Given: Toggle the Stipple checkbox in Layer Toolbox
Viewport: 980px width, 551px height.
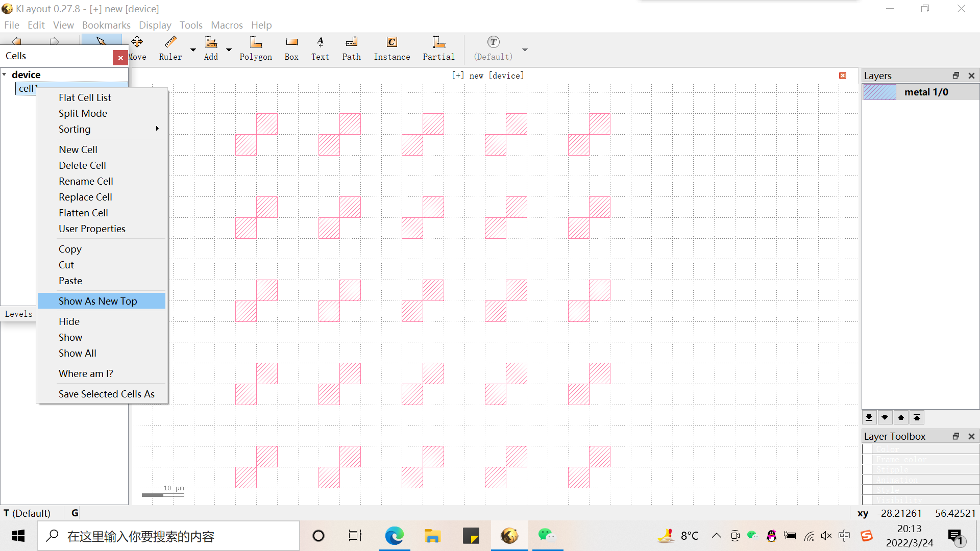Looking at the screenshot, I should coord(867,469).
